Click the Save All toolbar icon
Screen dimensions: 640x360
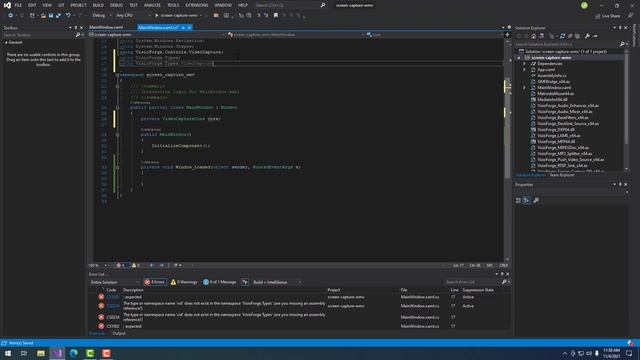[58, 16]
